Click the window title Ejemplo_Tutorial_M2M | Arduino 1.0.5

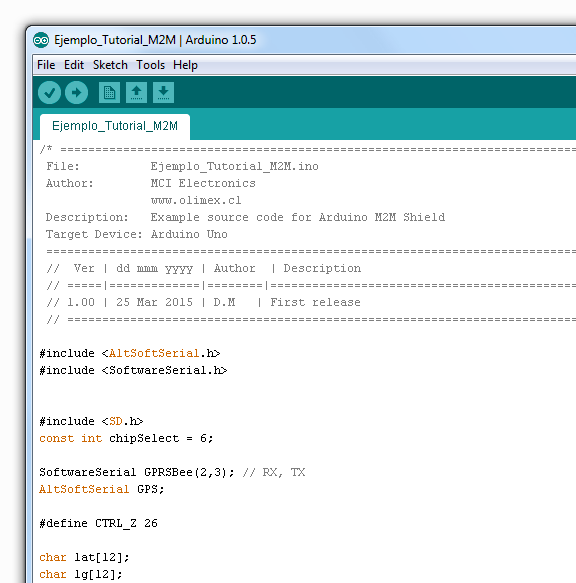155,40
